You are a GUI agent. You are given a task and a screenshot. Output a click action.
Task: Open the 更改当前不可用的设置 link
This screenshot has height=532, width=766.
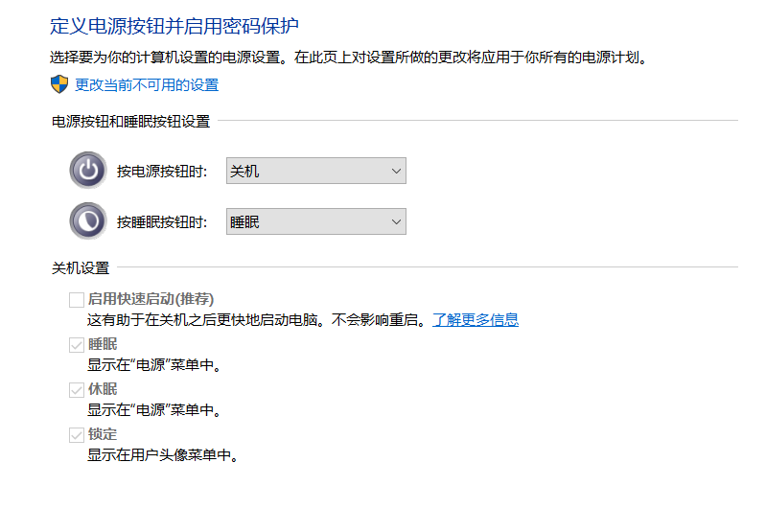147,84
